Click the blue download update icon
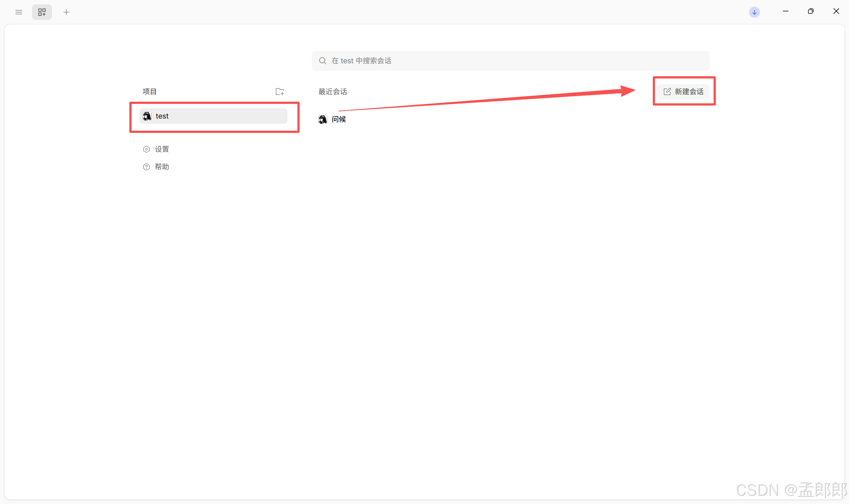The height and width of the screenshot is (504, 849). click(x=754, y=12)
